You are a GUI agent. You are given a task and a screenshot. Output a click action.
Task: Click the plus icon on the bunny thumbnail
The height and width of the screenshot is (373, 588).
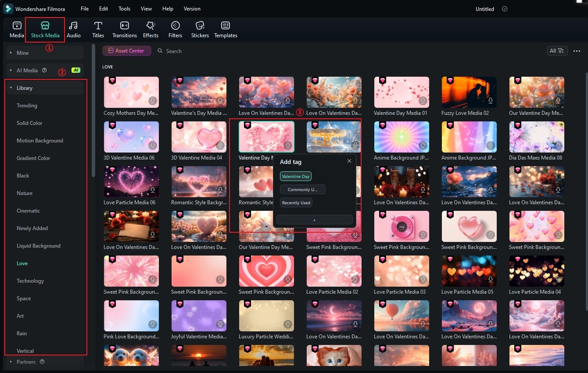click(288, 235)
